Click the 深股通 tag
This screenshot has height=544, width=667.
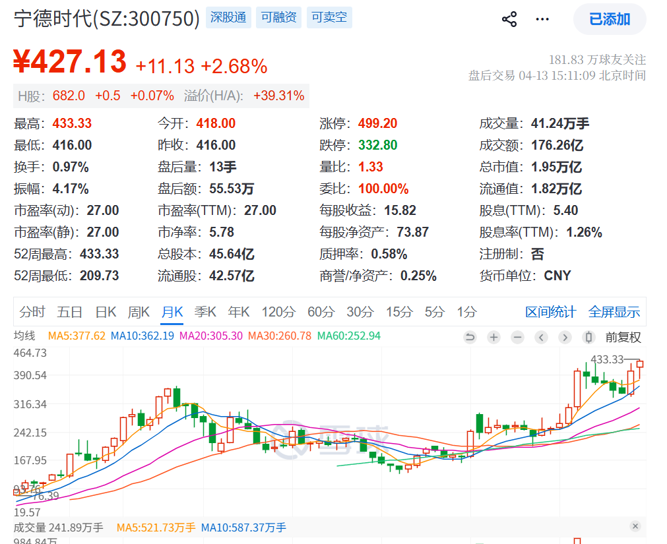click(x=226, y=17)
